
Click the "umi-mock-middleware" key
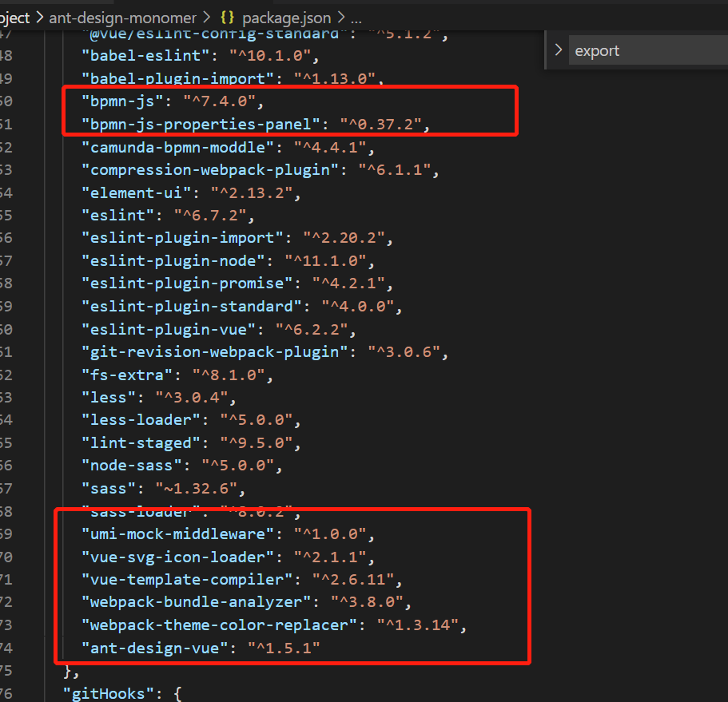click(178, 534)
